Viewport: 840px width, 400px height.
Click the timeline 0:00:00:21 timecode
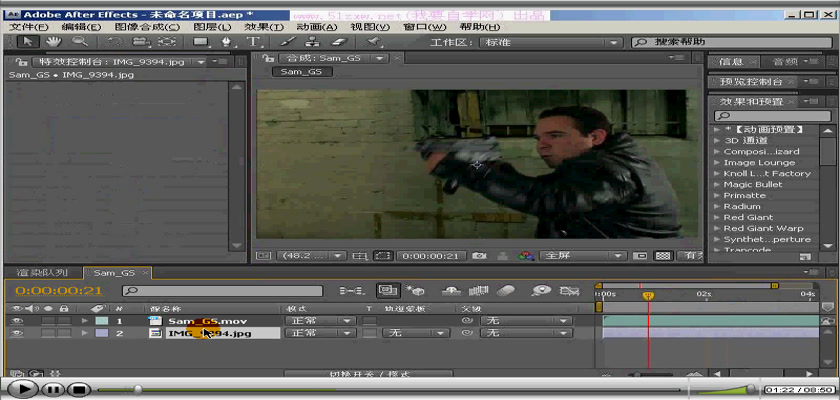58,291
